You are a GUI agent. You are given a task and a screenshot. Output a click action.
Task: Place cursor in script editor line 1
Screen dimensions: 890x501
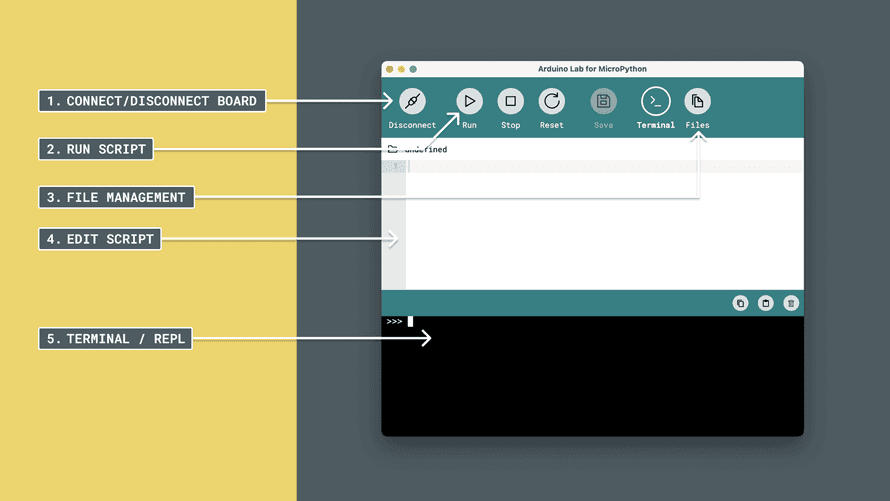604,166
